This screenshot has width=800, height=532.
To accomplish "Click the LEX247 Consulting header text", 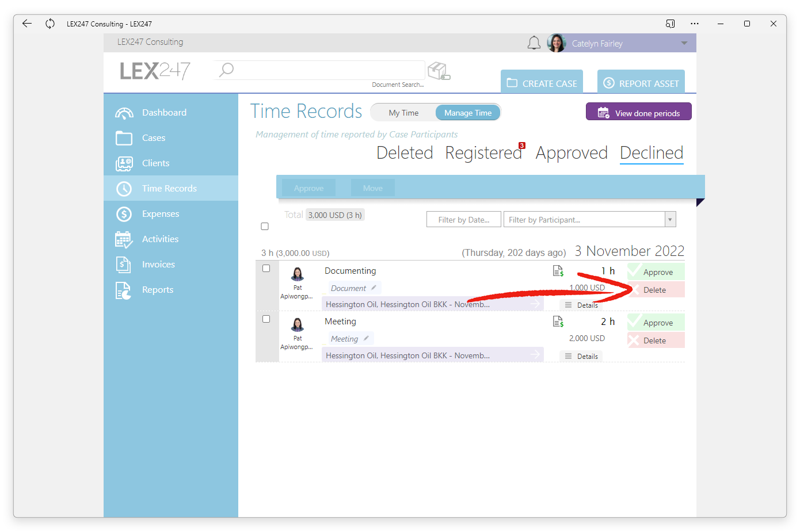I will 150,42.
